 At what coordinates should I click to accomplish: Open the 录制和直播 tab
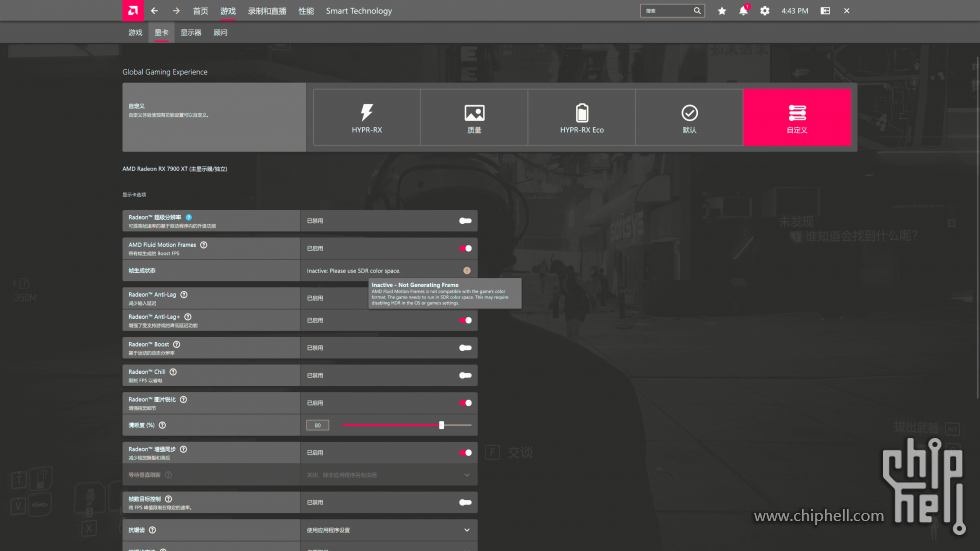point(267,11)
